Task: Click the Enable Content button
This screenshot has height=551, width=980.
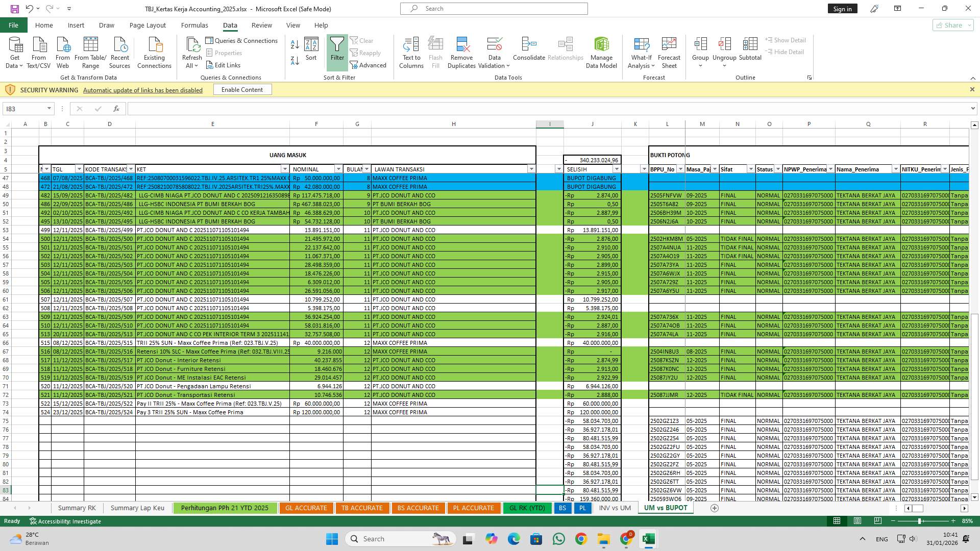Action: pyautogui.click(x=242, y=89)
